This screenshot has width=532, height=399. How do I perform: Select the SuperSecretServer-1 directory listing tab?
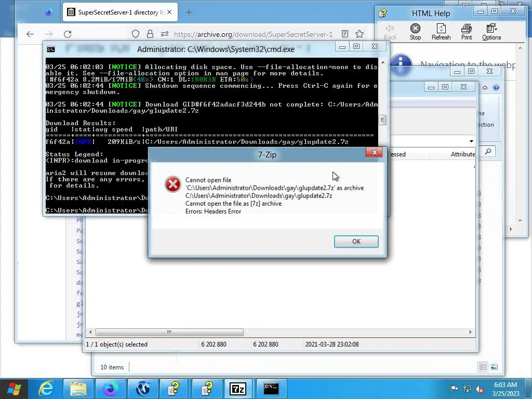[x=120, y=12]
